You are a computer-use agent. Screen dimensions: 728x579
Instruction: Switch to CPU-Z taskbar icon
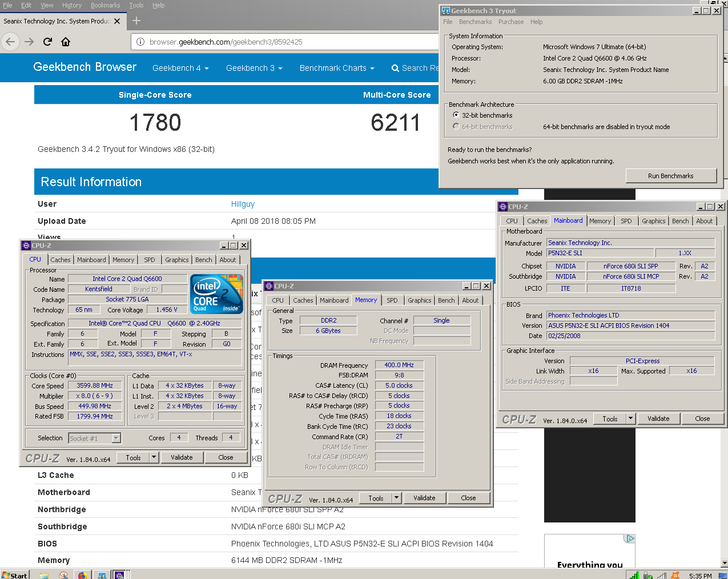119,575
